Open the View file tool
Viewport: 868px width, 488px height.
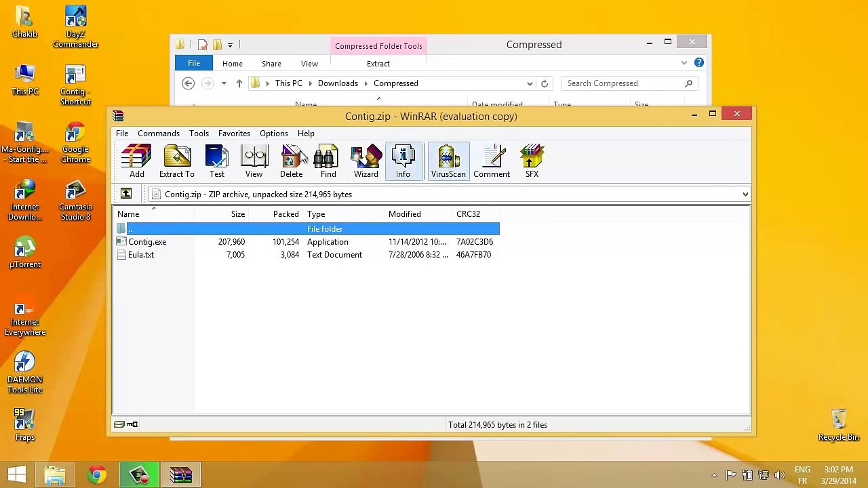[254, 161]
